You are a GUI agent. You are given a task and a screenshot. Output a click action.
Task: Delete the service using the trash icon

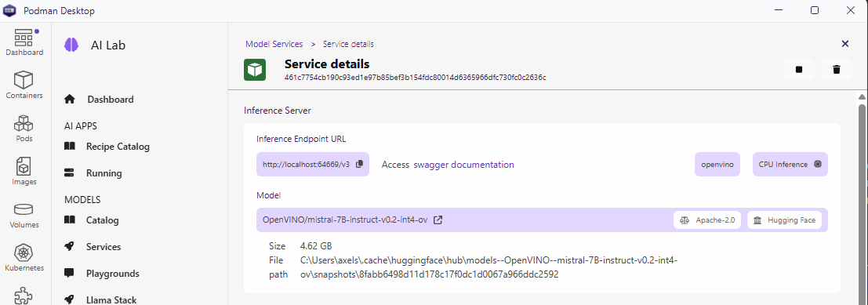(837, 69)
